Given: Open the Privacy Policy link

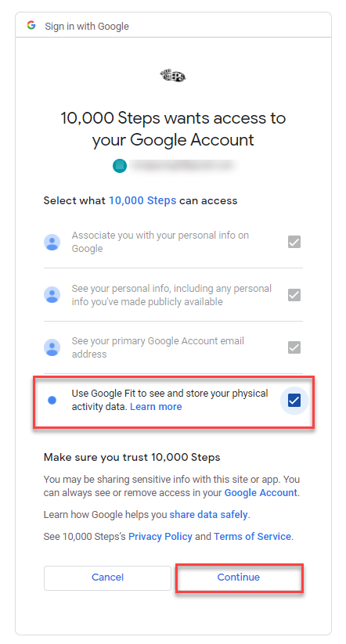Looking at the screenshot, I should pyautogui.click(x=160, y=536).
